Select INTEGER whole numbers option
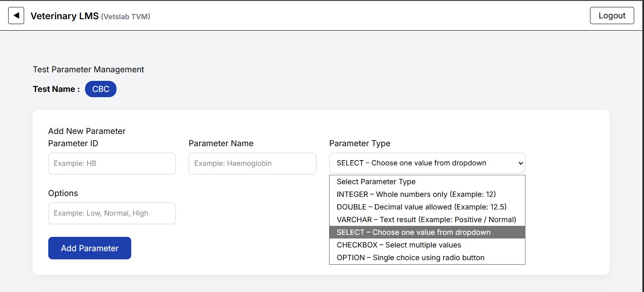 pos(416,194)
